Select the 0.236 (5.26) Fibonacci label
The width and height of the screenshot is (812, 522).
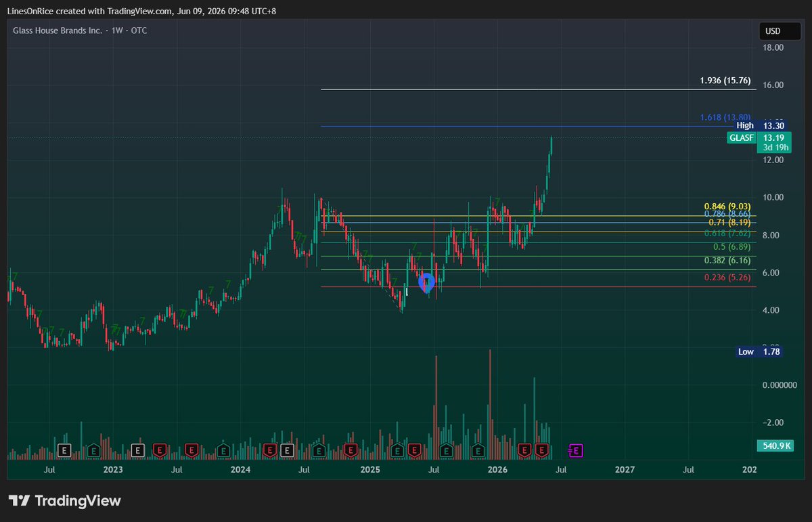tap(727, 278)
